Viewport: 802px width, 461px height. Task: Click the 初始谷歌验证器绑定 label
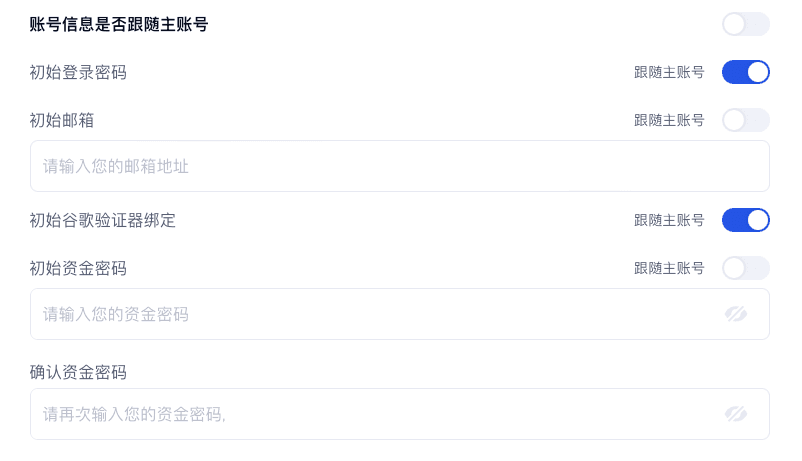click(103, 220)
